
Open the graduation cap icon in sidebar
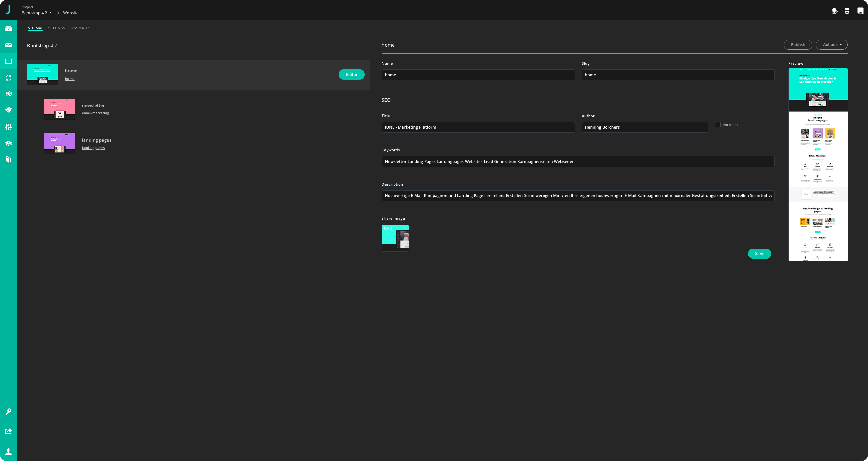(x=8, y=143)
